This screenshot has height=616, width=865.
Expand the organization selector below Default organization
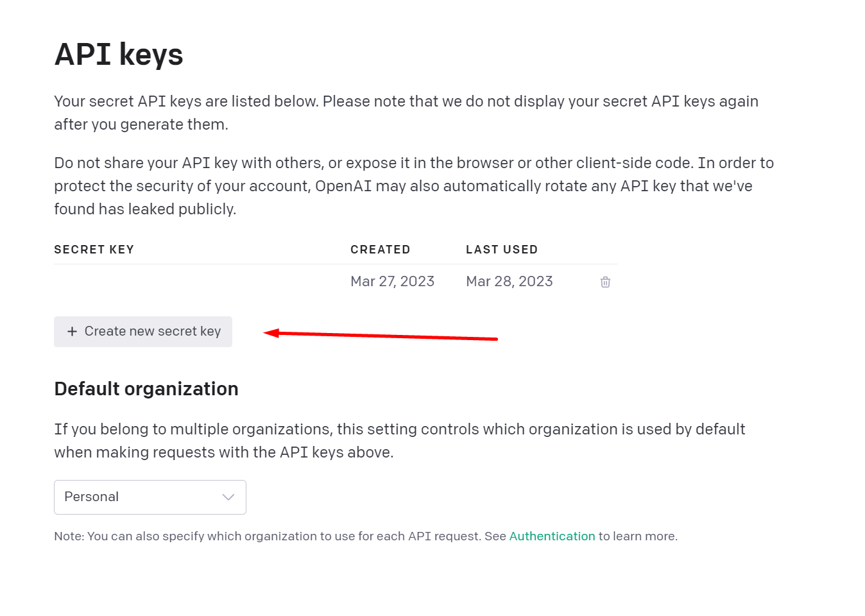point(150,497)
